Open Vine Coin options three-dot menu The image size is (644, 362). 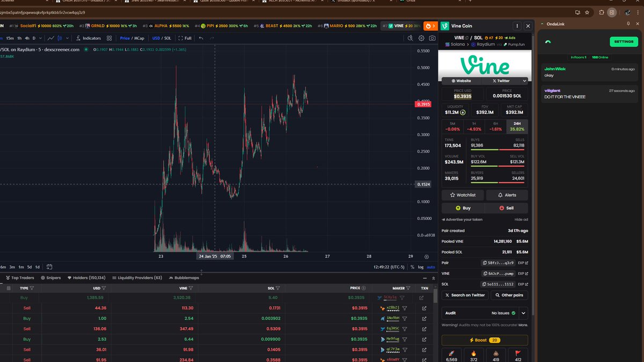[517, 26]
